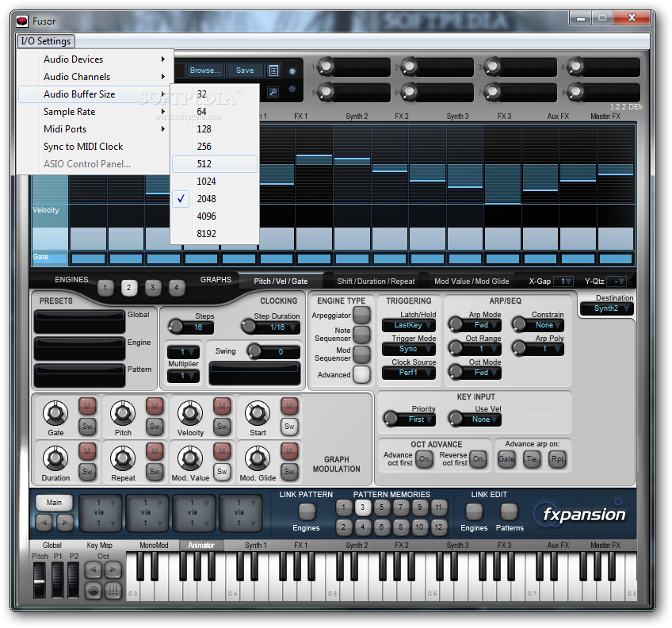Select pattern memory 7
The width and height of the screenshot is (672, 628).
click(x=400, y=507)
